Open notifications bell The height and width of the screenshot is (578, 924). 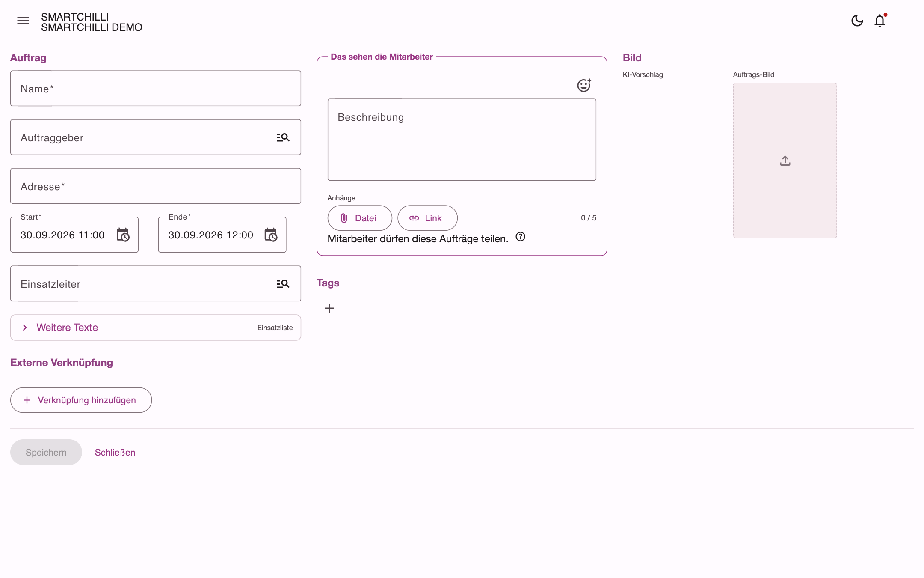pyautogui.click(x=880, y=21)
